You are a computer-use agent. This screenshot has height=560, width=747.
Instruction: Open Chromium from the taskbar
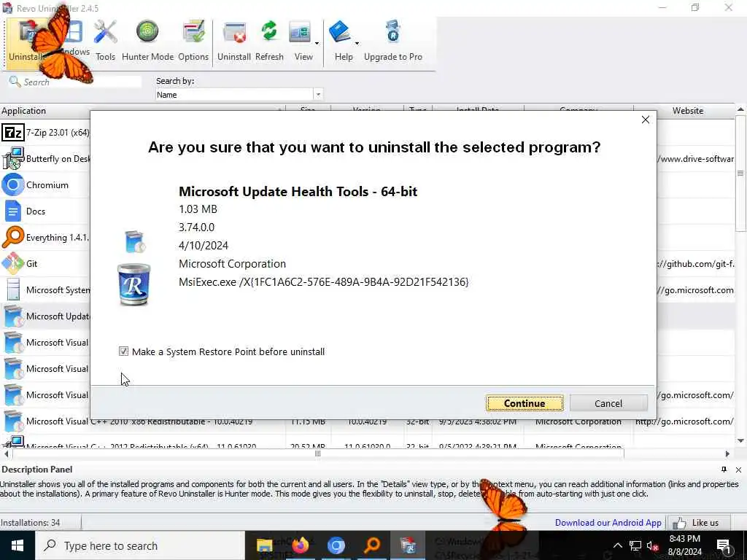click(x=336, y=545)
